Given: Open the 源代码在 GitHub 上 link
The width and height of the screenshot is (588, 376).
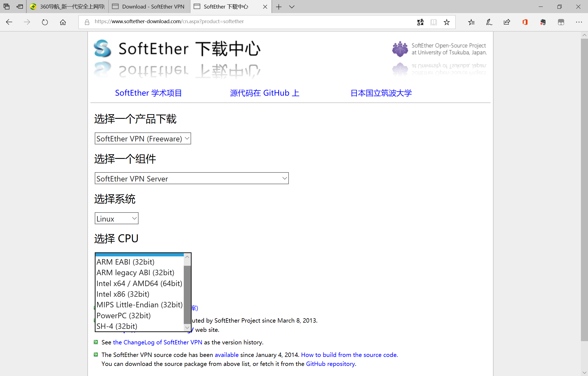Looking at the screenshot, I should 265,93.
